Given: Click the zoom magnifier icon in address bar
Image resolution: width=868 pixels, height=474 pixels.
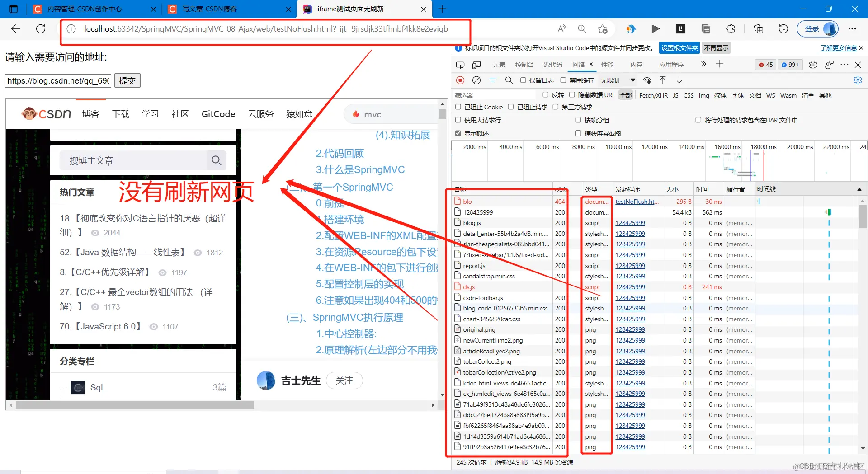Looking at the screenshot, I should (x=582, y=29).
